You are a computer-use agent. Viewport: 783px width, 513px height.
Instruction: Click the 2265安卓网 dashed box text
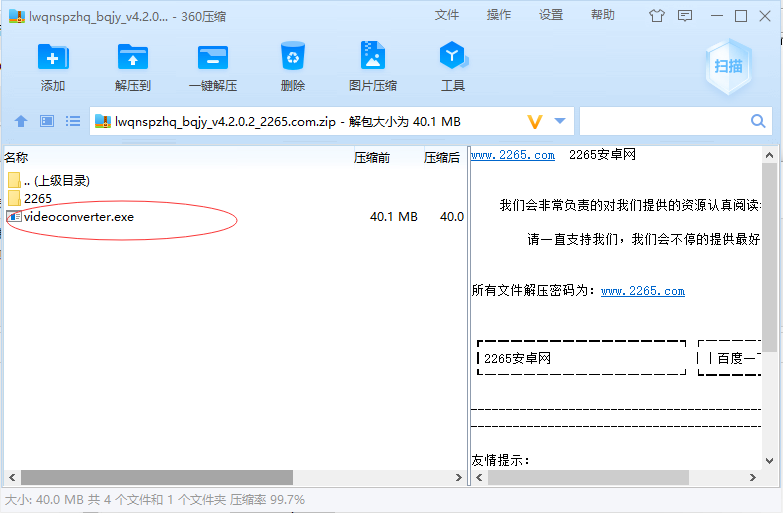click(x=517, y=358)
